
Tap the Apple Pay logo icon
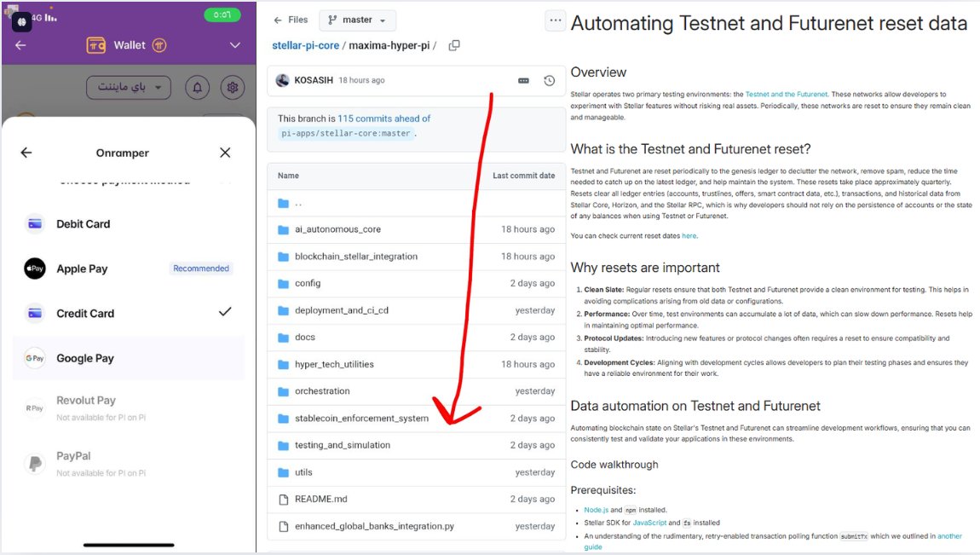coord(35,269)
